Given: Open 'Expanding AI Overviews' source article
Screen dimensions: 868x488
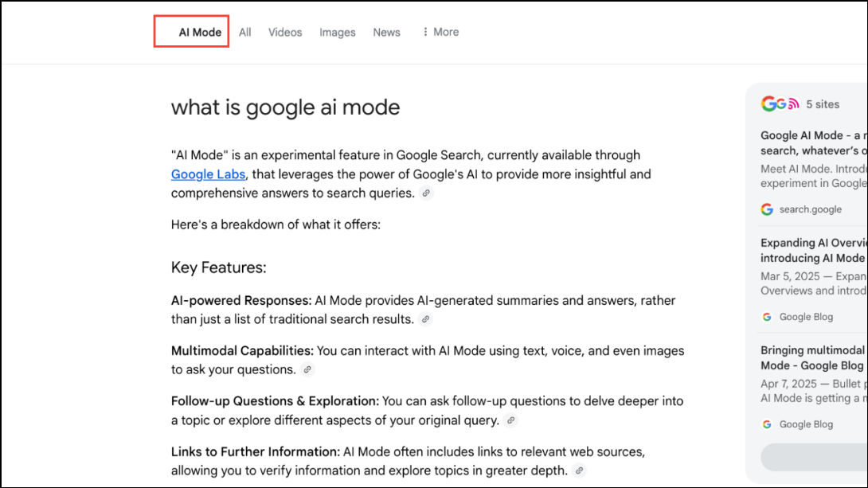Looking at the screenshot, I should pyautogui.click(x=814, y=279).
